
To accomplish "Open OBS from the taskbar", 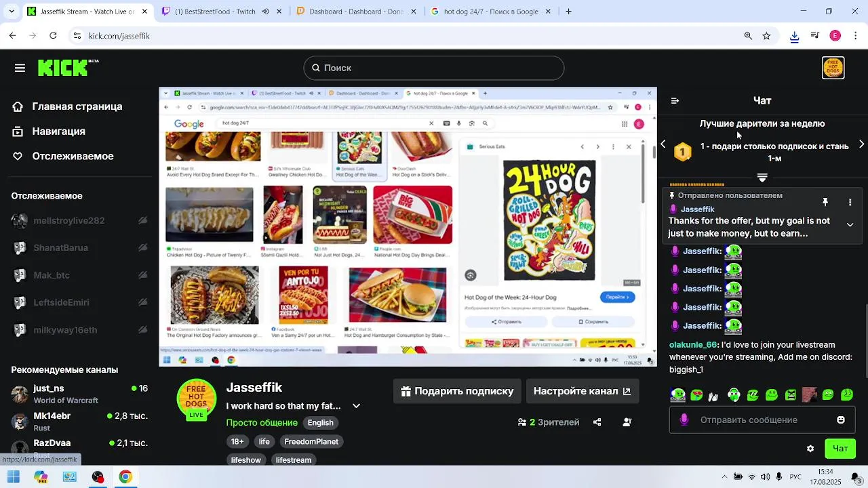I will (98, 476).
